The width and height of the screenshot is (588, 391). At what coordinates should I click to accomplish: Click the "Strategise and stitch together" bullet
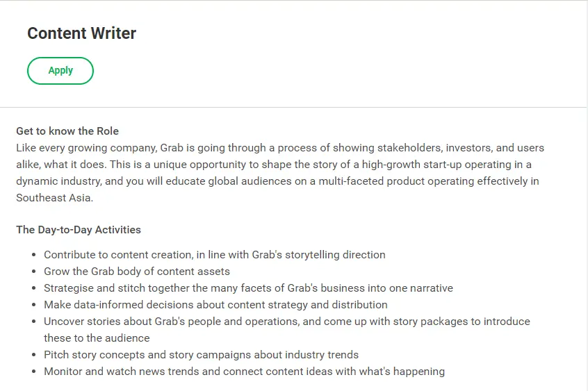tap(248, 288)
